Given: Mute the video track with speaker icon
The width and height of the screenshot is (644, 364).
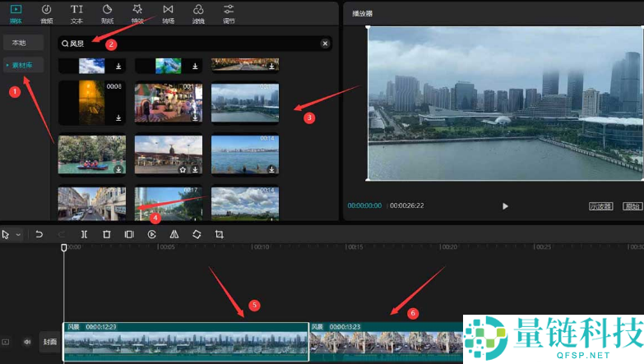Looking at the screenshot, I should 27,342.
